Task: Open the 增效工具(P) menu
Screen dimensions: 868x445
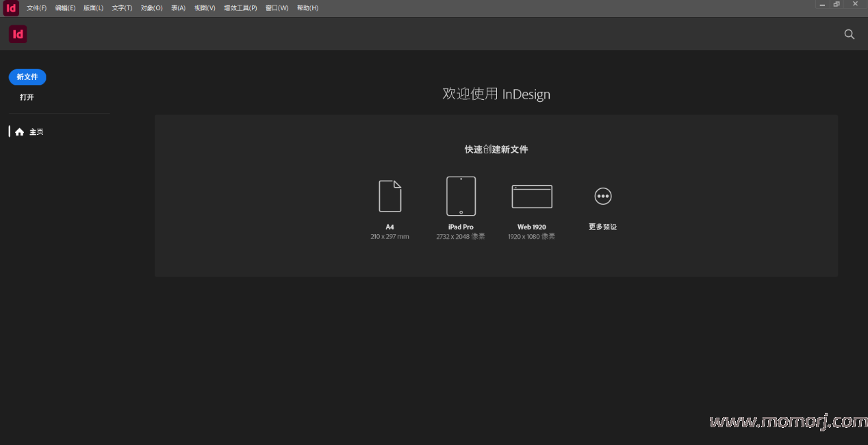Action: 240,8
